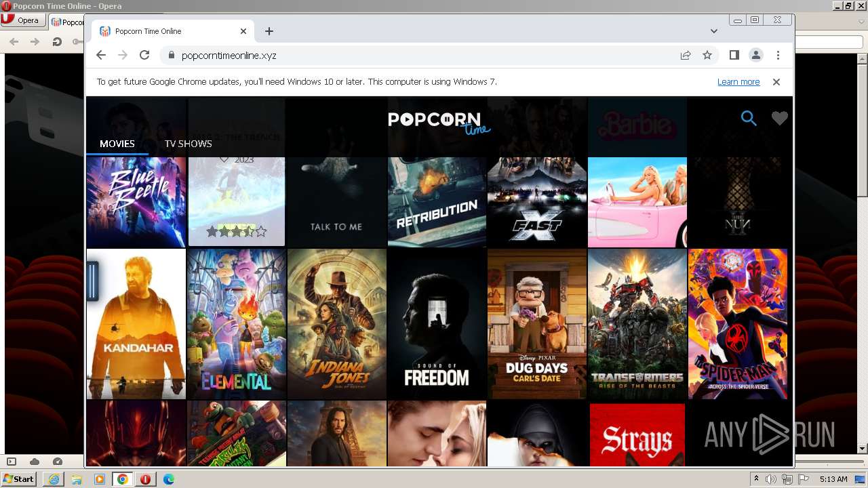
Task: Open the media player taskbar icon
Action: [x=100, y=479]
